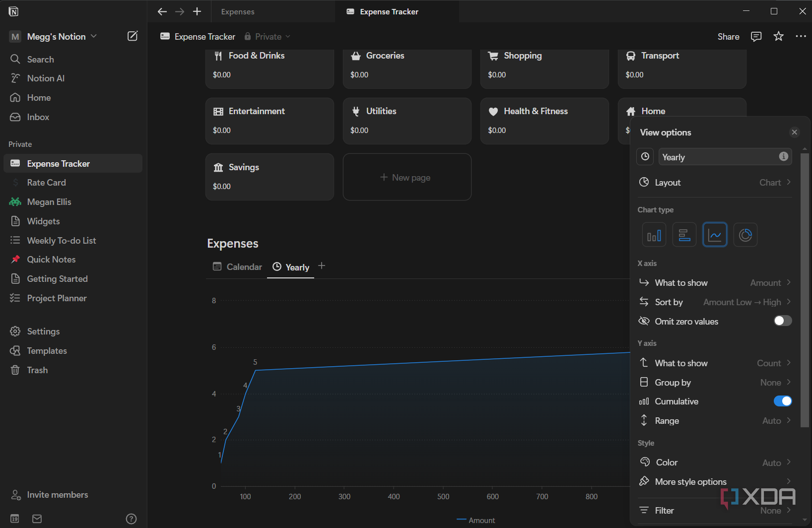Image resolution: width=812 pixels, height=528 pixels.
Task: Open the comments icon in top bar
Action: [x=756, y=36]
